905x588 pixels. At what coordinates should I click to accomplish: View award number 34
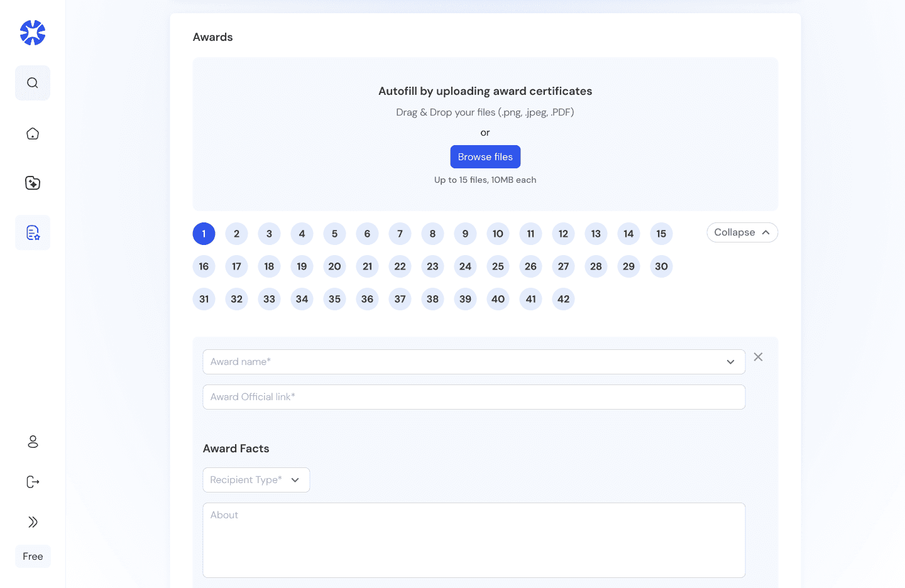[302, 299]
